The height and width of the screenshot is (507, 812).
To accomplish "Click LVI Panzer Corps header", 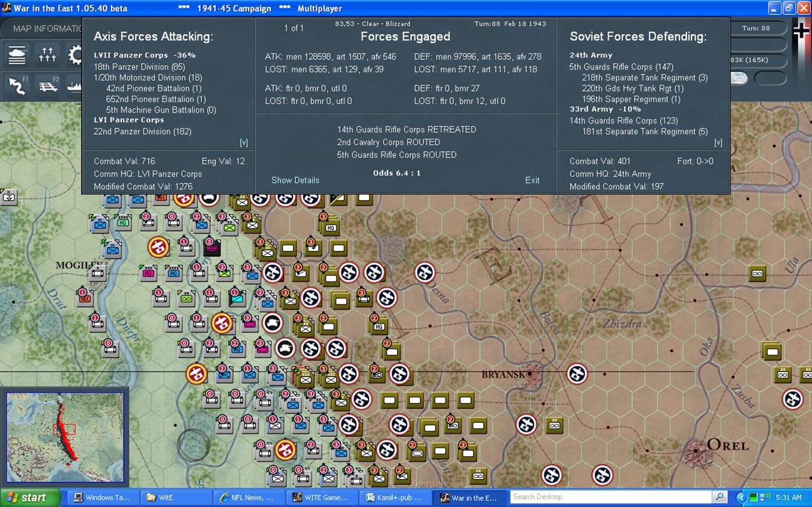I will pos(129,120).
